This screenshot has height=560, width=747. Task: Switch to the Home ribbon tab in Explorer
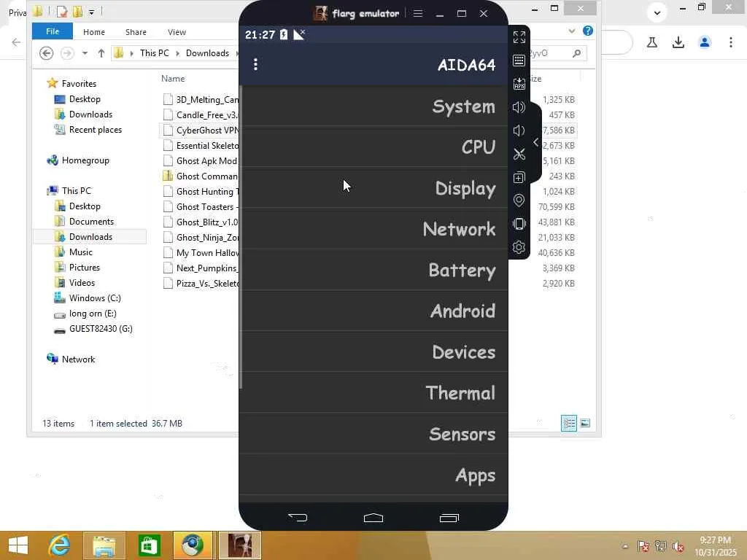pyautogui.click(x=94, y=32)
